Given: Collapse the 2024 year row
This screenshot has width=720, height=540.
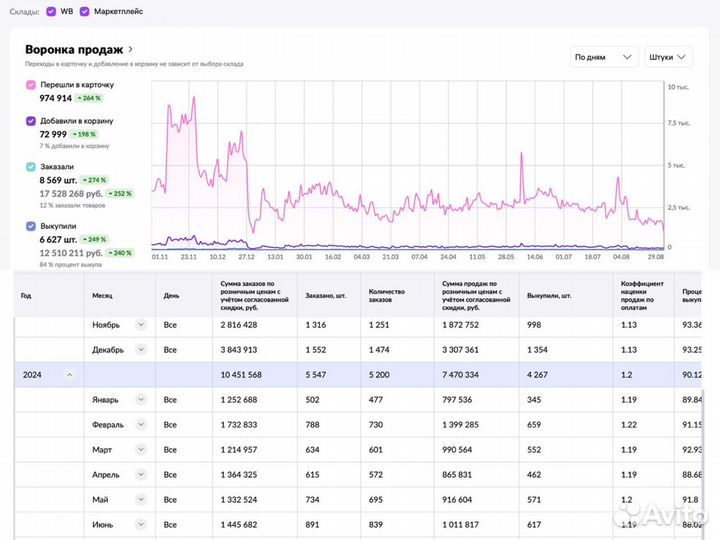Looking at the screenshot, I should (x=69, y=375).
